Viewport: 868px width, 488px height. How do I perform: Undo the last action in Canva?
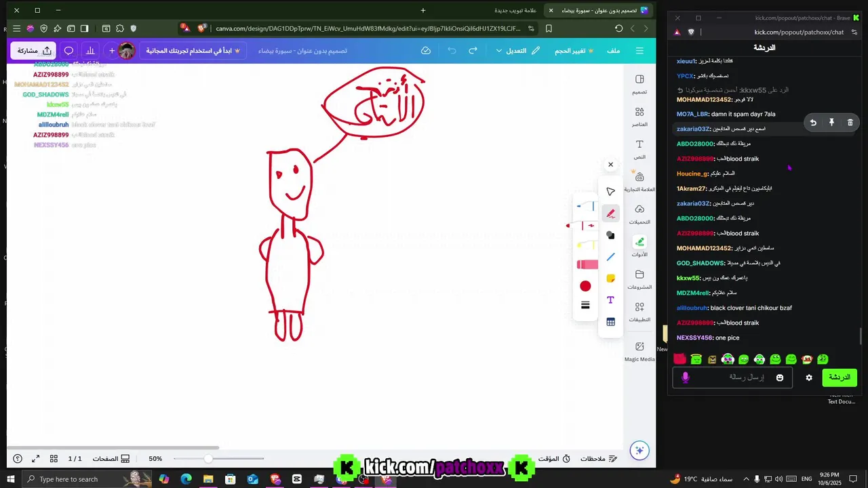pyautogui.click(x=452, y=51)
